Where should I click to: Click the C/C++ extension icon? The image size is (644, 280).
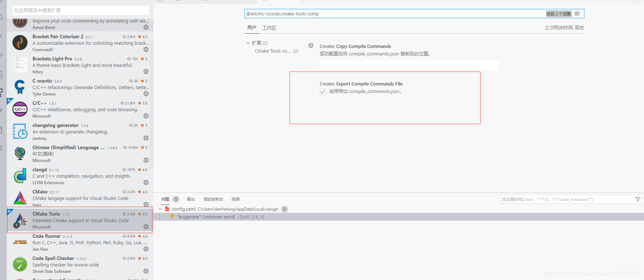click(x=20, y=109)
